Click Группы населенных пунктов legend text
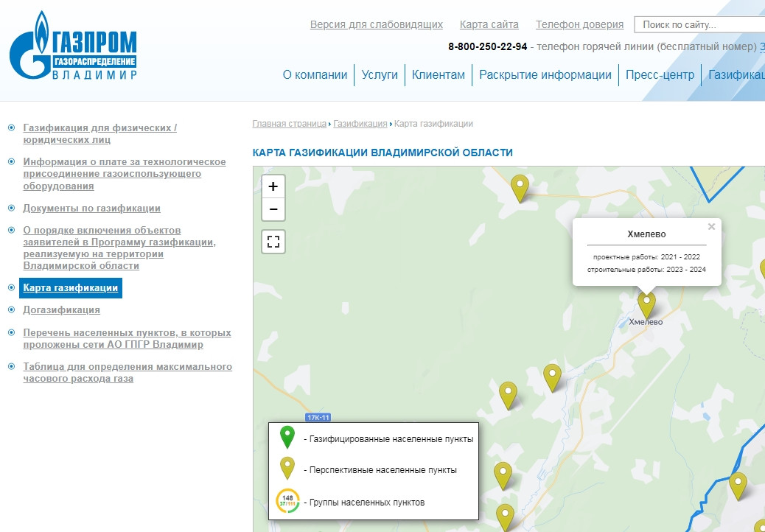The height and width of the screenshot is (532, 765). (364, 502)
